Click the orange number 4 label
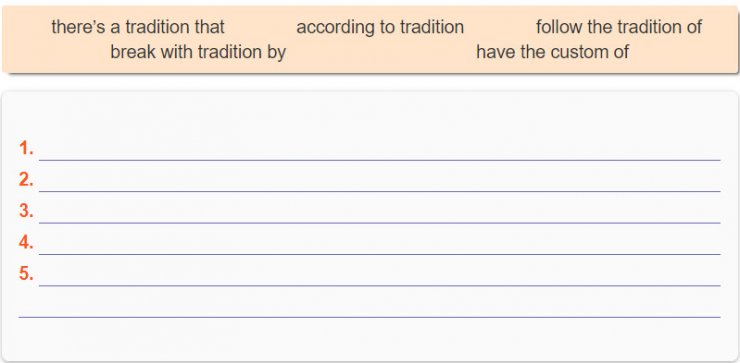The width and height of the screenshot is (740, 363). (x=26, y=243)
